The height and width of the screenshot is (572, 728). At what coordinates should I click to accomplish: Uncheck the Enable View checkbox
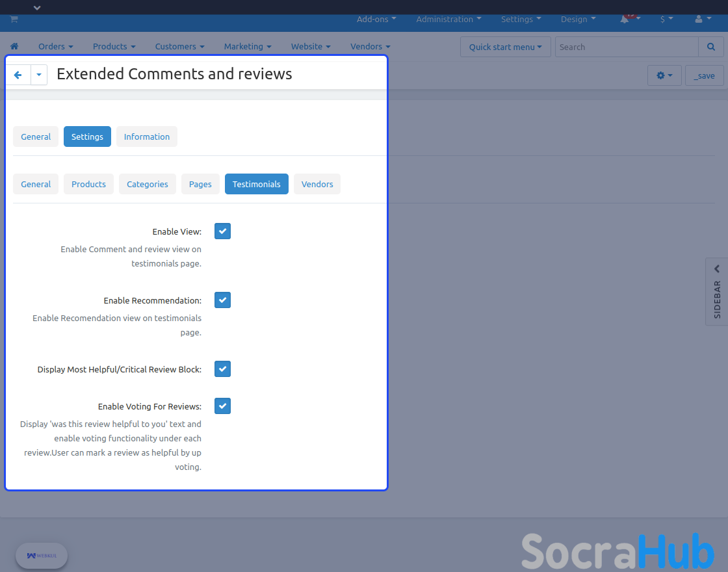222,231
